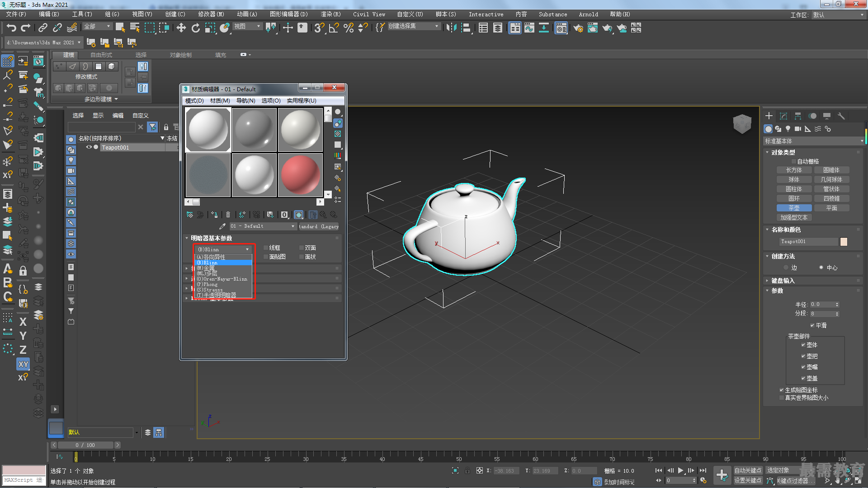Image resolution: width=868 pixels, height=488 pixels.
Task: Click Teapot001 object color swatch
Action: (x=844, y=242)
